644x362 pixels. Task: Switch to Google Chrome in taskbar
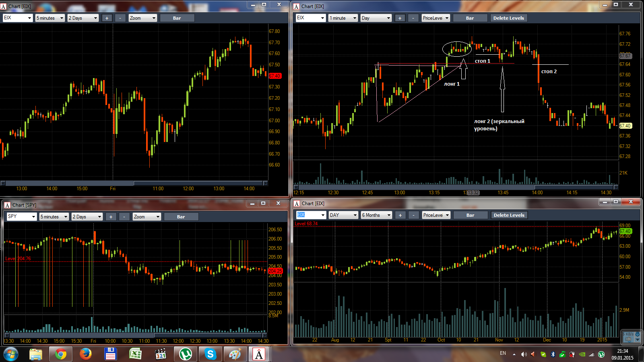(x=61, y=354)
